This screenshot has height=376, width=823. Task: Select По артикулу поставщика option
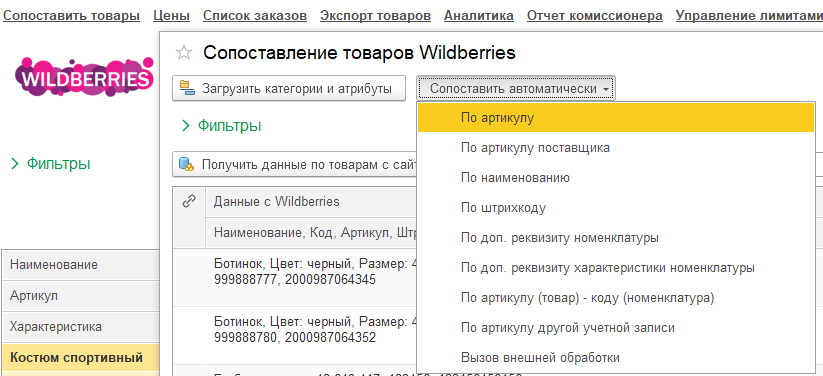[616, 148]
